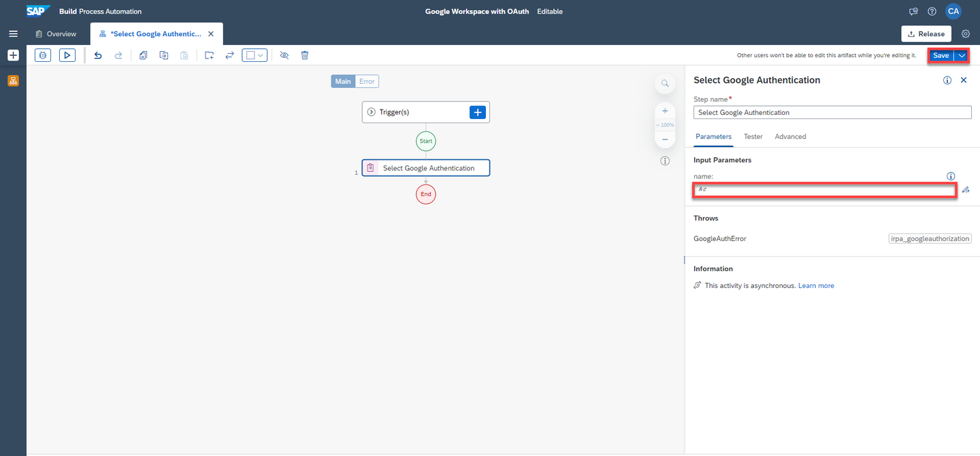Switch to the Main flow view

click(x=343, y=82)
